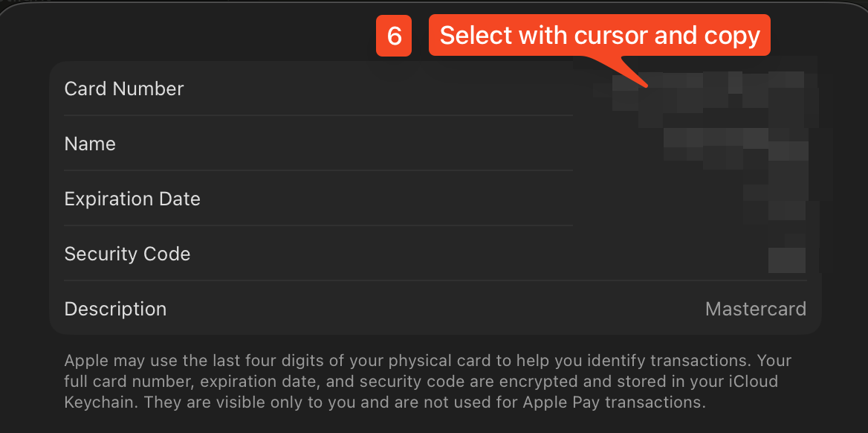This screenshot has height=433, width=868.
Task: Click the Description label text
Action: point(115,309)
